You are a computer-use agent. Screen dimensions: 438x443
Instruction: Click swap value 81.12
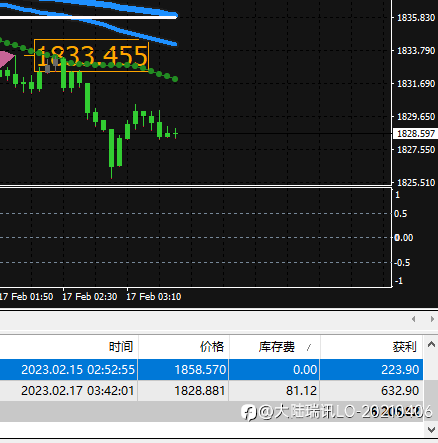(x=301, y=390)
